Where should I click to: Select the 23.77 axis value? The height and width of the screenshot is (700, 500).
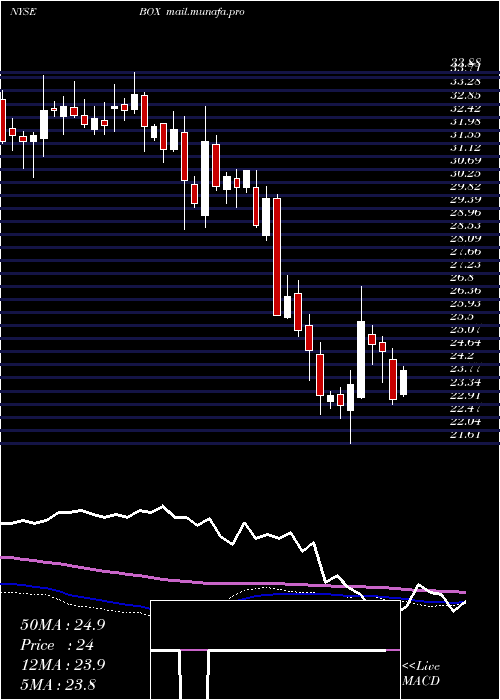(465, 369)
